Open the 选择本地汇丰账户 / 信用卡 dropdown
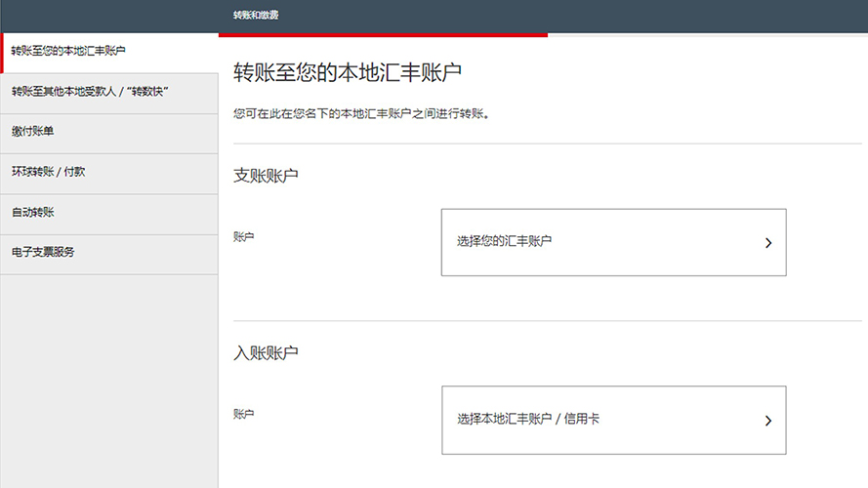The width and height of the screenshot is (868, 488). 613,420
